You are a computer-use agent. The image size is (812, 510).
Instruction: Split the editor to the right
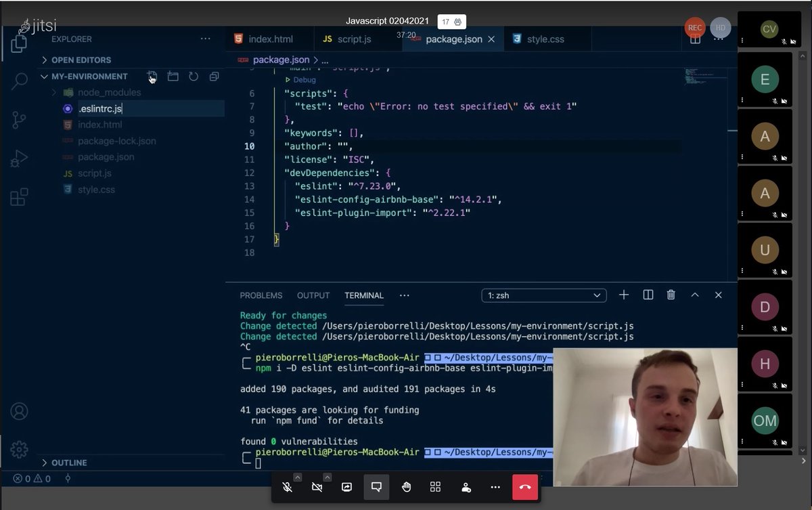pos(695,39)
